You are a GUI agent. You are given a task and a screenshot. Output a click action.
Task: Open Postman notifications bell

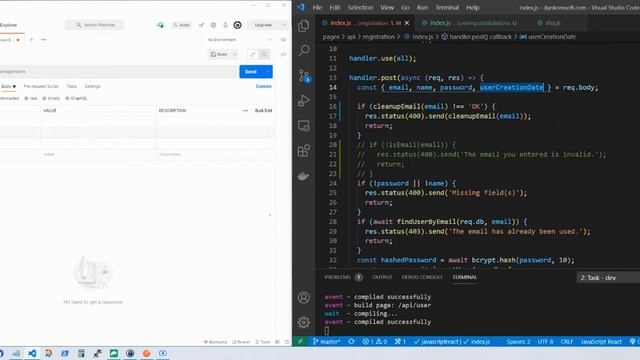point(225,25)
